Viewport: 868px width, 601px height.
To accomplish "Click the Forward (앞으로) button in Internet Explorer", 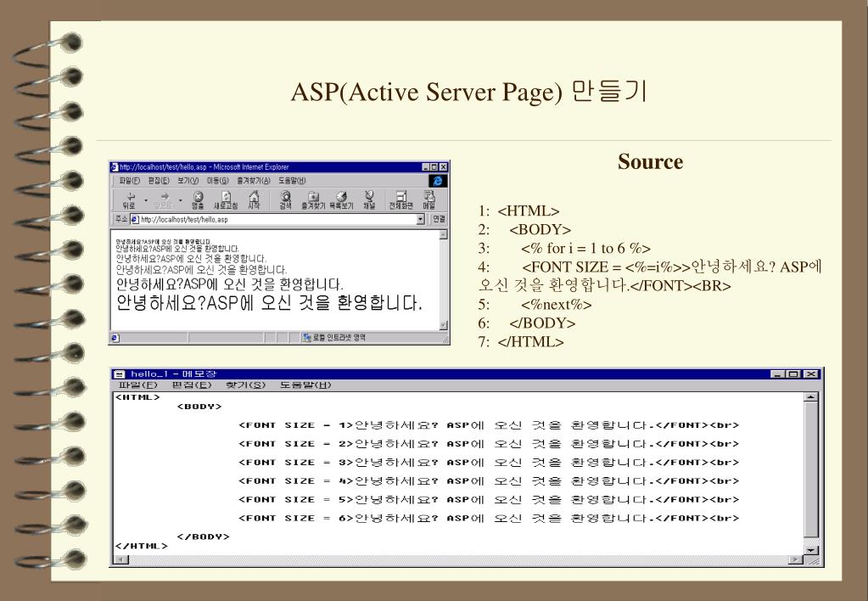I will point(164,200).
